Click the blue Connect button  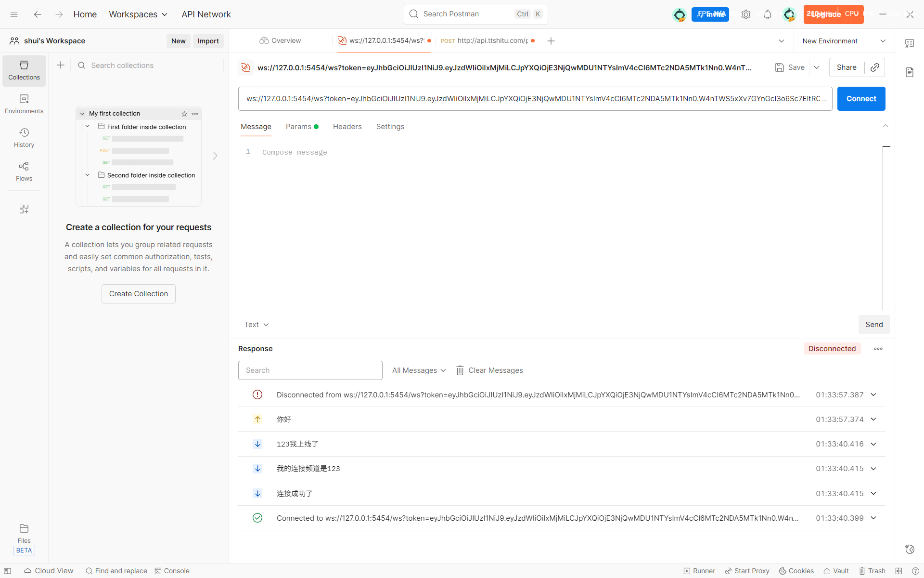click(x=861, y=99)
